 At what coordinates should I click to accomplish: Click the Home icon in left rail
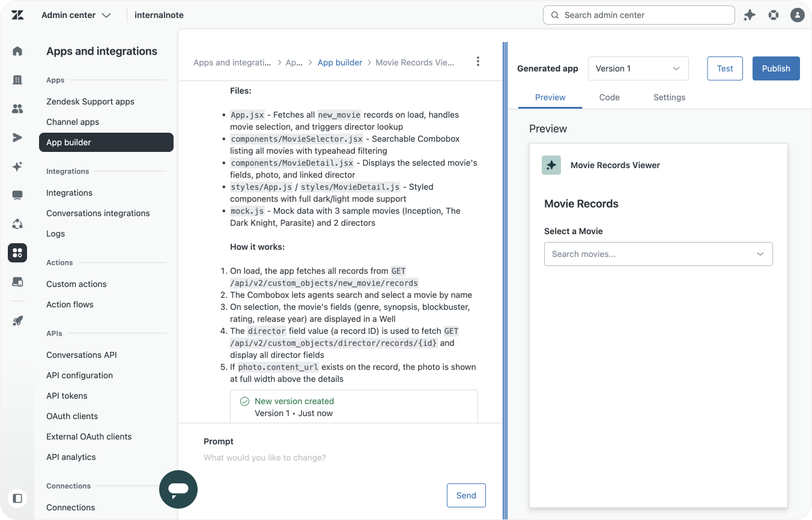pyautogui.click(x=17, y=51)
